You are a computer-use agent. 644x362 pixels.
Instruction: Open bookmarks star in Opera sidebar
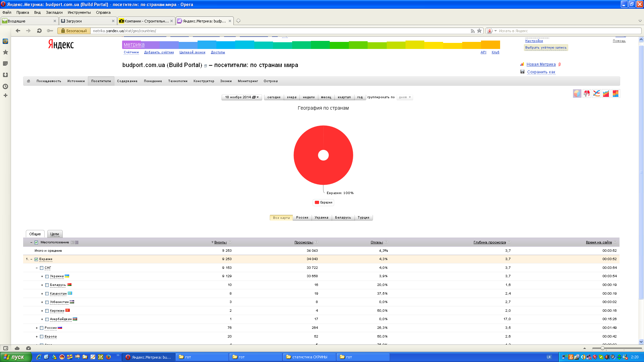(5, 52)
